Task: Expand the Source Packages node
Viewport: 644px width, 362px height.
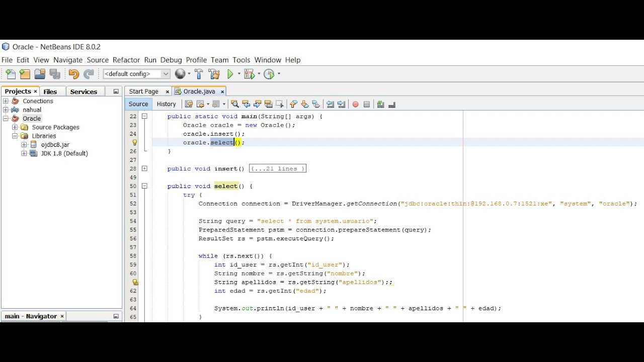Action: 15,127
